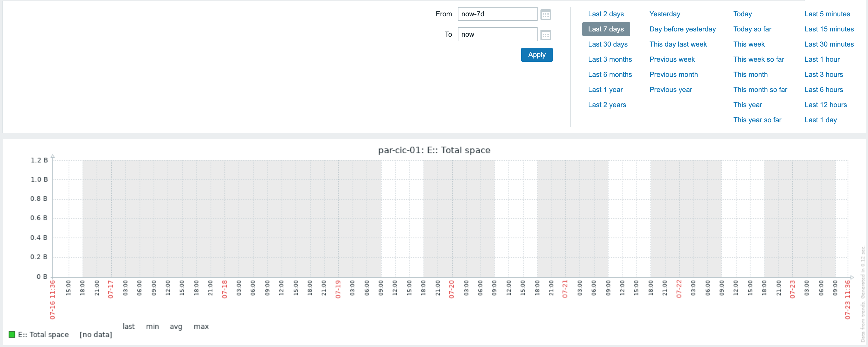Image resolution: width=868 pixels, height=347 pixels.
Task: Select Last 6 months range
Action: tap(610, 75)
